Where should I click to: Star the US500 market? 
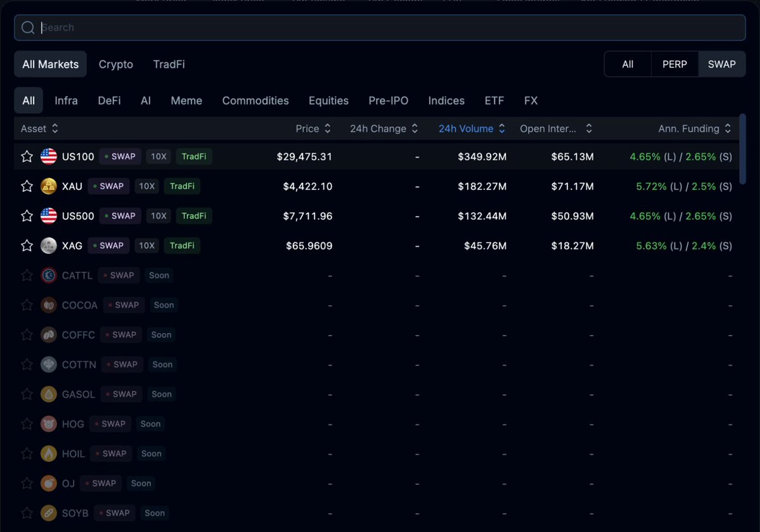coord(27,216)
